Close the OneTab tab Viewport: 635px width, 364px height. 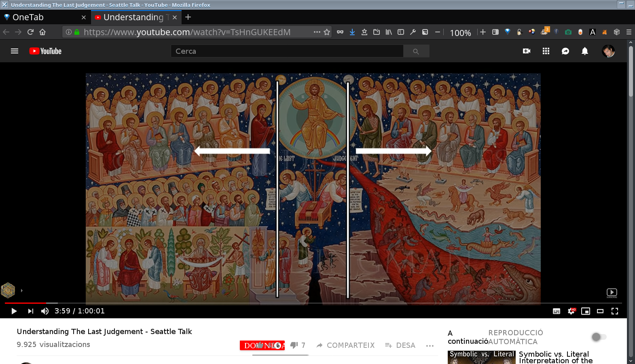point(84,17)
